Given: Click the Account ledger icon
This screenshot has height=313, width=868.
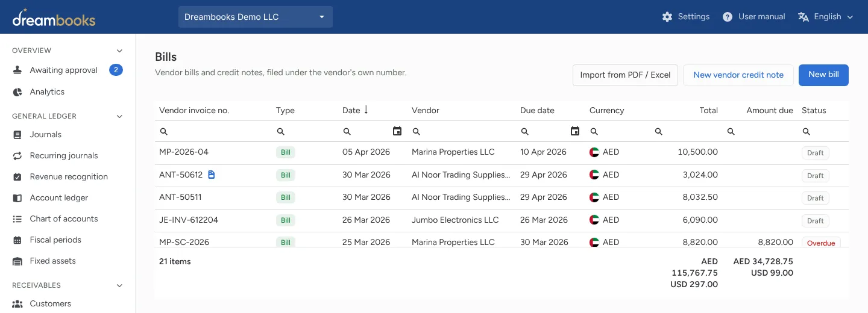Looking at the screenshot, I should pyautogui.click(x=17, y=198).
